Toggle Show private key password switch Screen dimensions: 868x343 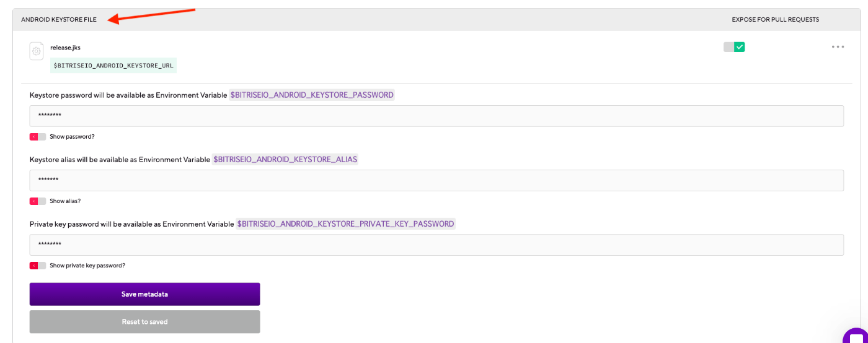tap(38, 266)
